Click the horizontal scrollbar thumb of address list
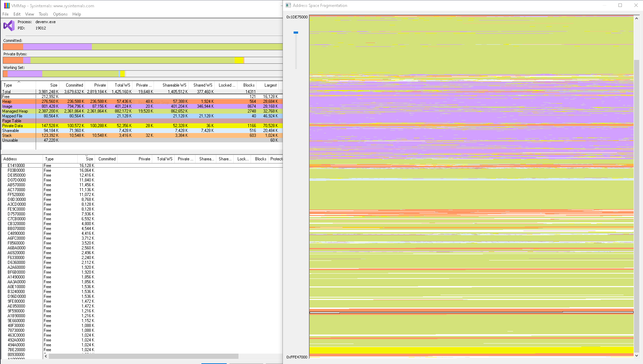 [144, 356]
